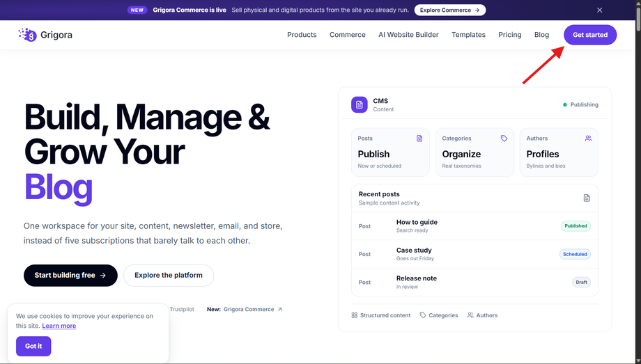Open the Products menu
The image size is (641, 364).
(302, 35)
